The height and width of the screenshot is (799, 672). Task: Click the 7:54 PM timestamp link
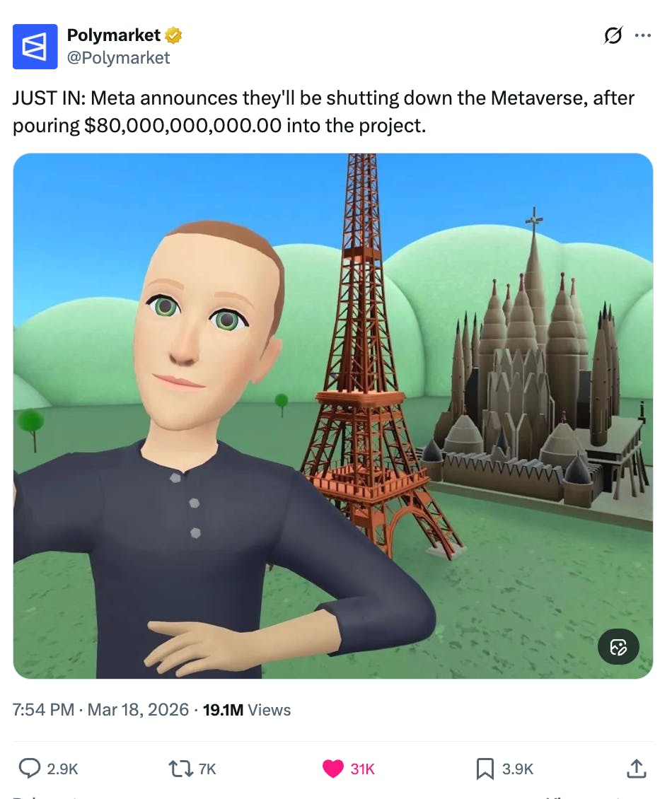(43, 709)
